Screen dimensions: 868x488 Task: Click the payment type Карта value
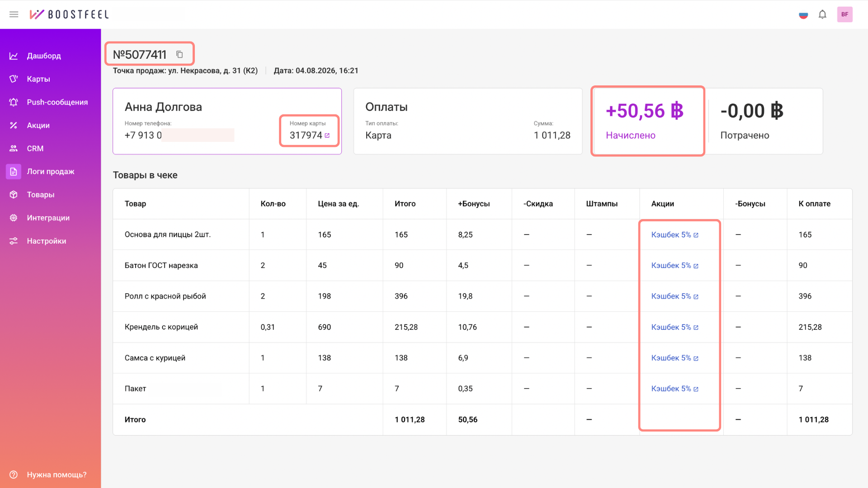(x=378, y=135)
